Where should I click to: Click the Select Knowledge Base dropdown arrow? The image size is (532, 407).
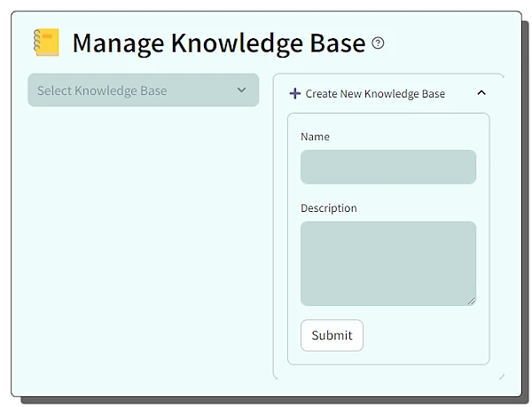tap(241, 90)
